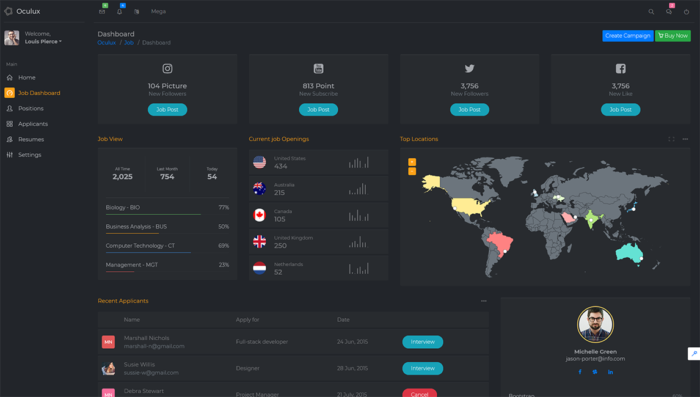The image size is (700, 397).
Task: Click the United Kingdom flag icon
Action: tap(259, 242)
